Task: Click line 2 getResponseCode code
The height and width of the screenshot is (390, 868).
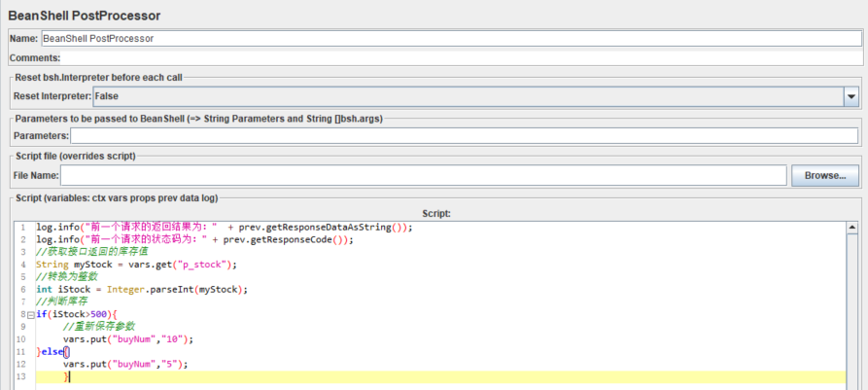Action: (x=194, y=240)
